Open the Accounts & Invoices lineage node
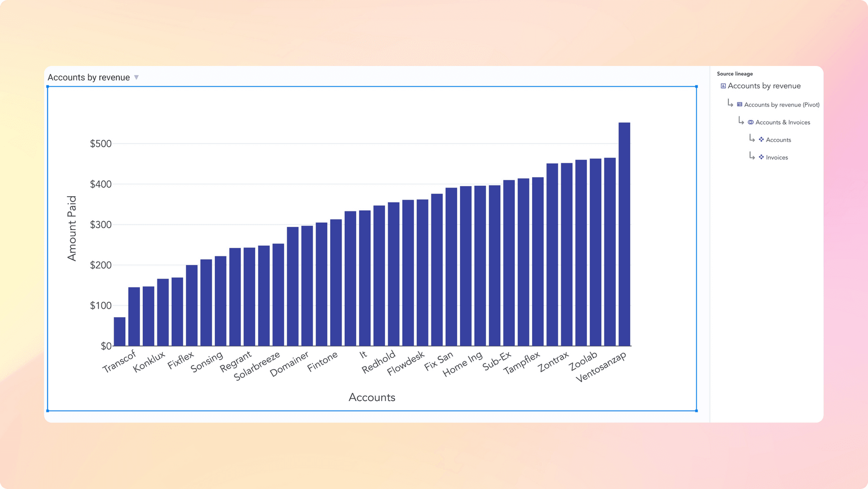Image resolution: width=868 pixels, height=489 pixels. [783, 122]
